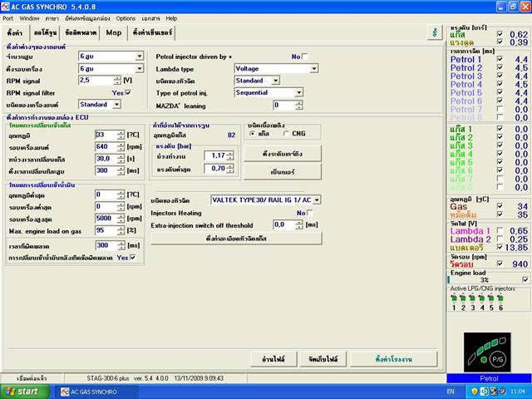Screen dimensions: 532x399
Task: Click active LPG/CNG injector icon 6
Action: 501,297
